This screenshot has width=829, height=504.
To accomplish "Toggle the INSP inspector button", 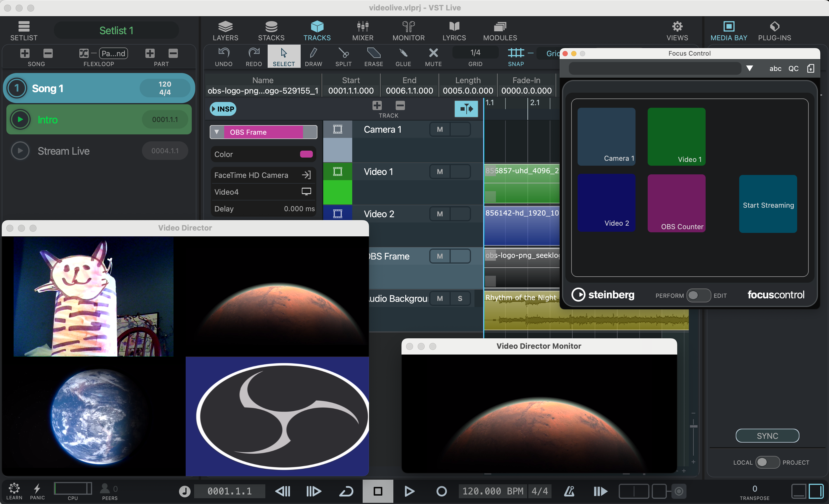I will click(223, 109).
